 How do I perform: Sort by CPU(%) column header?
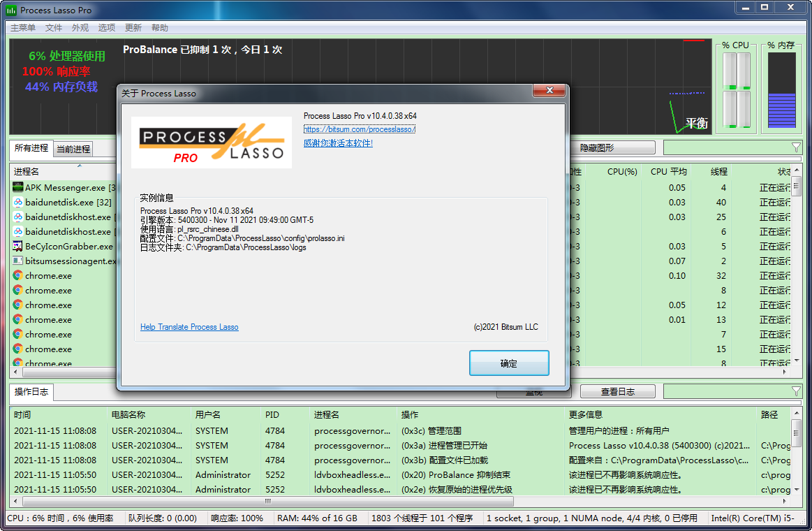pos(614,171)
